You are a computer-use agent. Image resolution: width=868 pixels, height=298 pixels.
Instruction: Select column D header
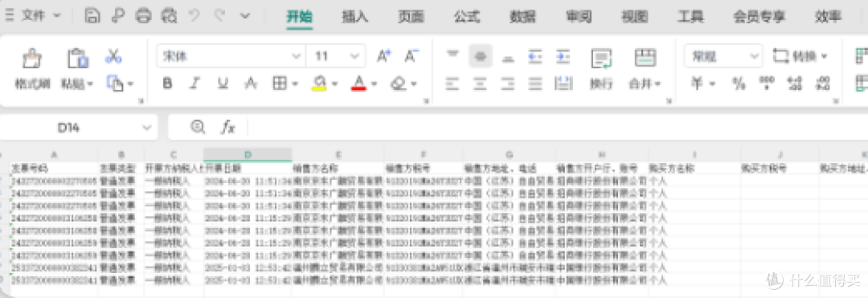point(248,155)
